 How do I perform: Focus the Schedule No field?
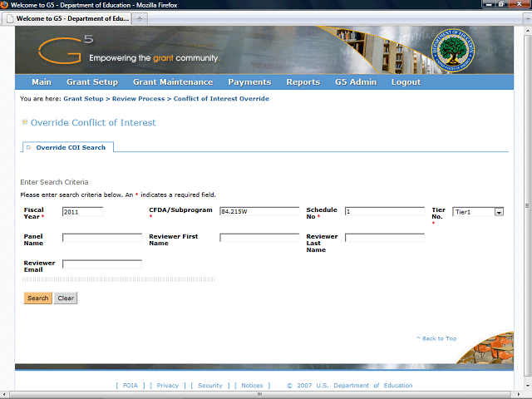point(385,211)
